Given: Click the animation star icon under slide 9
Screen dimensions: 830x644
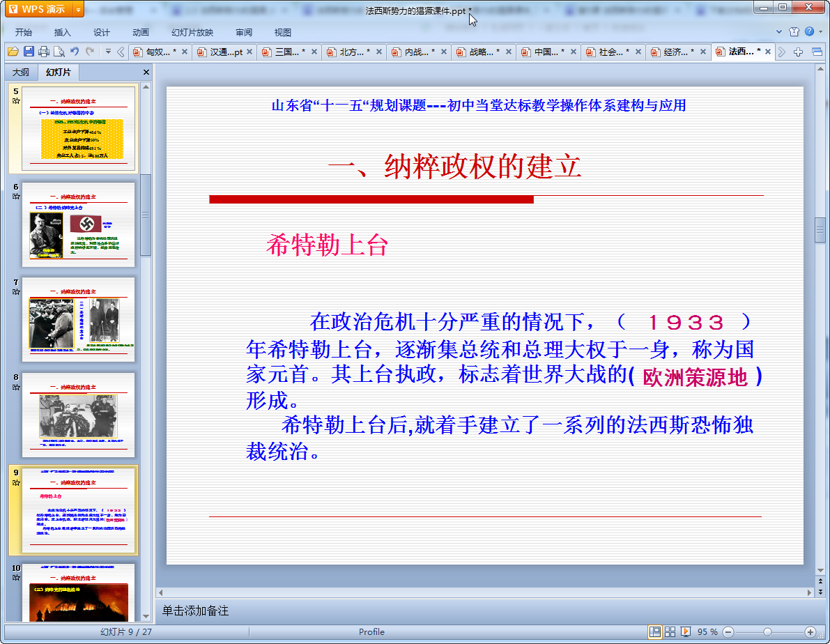Looking at the screenshot, I should pos(16,483).
